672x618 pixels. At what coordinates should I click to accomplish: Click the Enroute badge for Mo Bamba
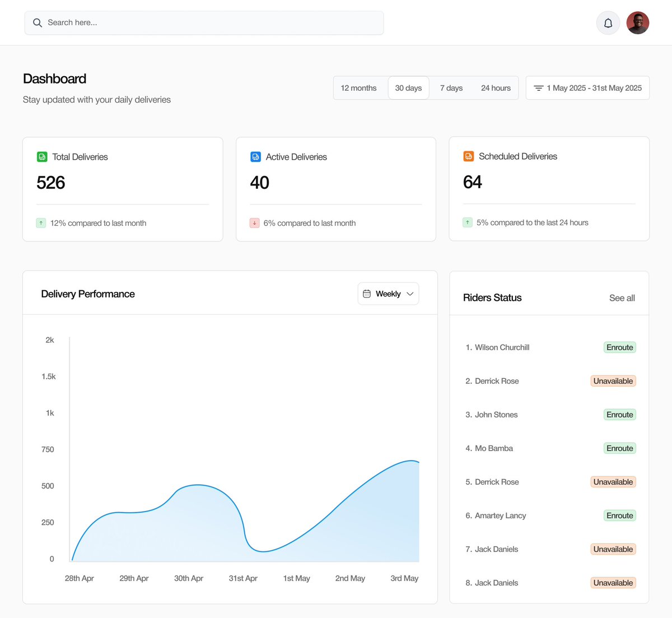click(620, 448)
